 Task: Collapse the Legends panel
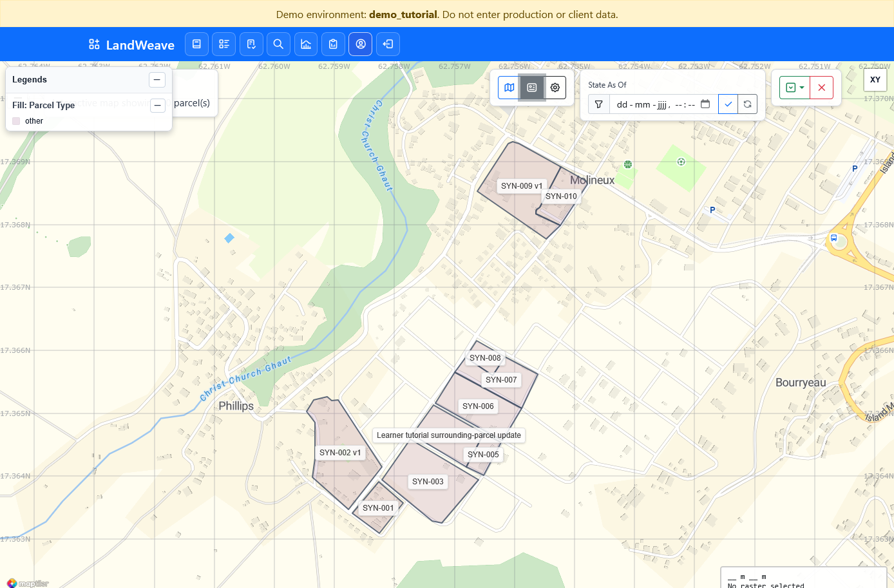(x=157, y=80)
